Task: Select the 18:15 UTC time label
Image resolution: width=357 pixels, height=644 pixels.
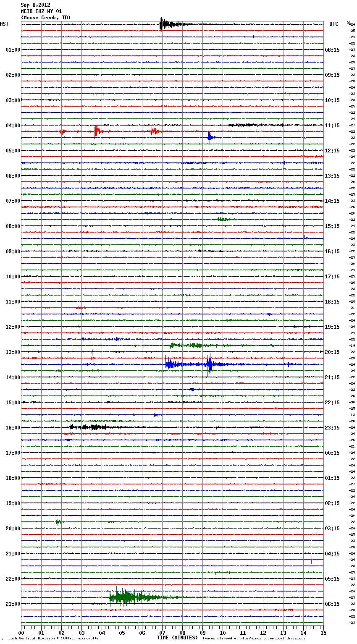Action: click(332, 302)
